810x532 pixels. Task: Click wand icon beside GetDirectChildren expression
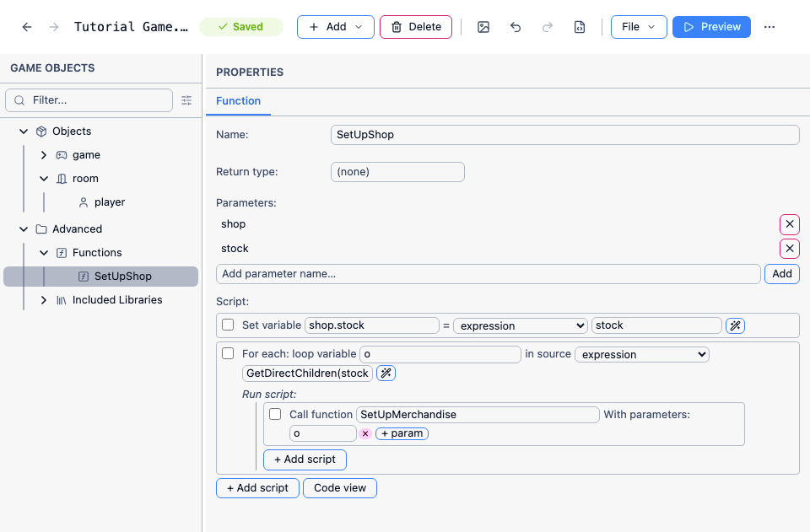pos(386,373)
